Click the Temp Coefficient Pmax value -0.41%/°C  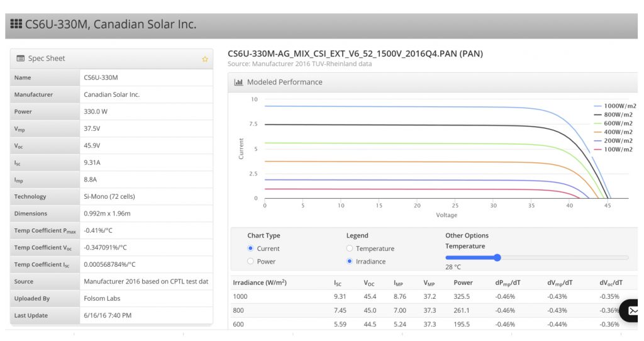pos(98,230)
